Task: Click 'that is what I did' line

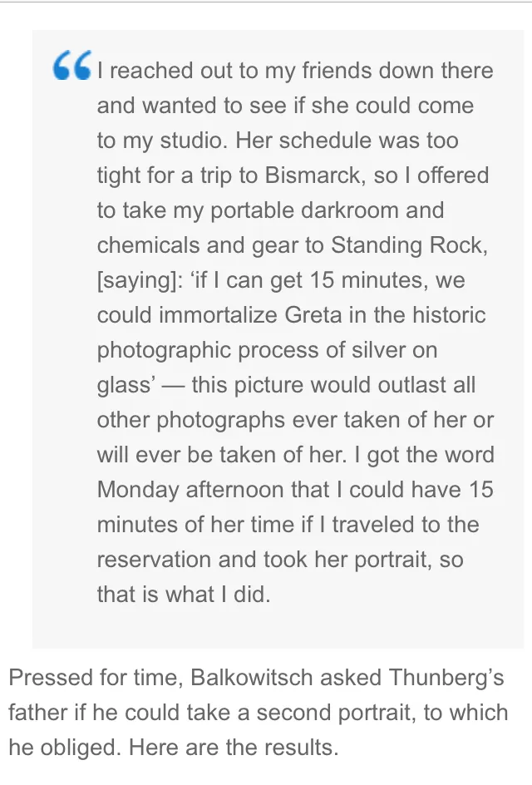Action: [183, 595]
